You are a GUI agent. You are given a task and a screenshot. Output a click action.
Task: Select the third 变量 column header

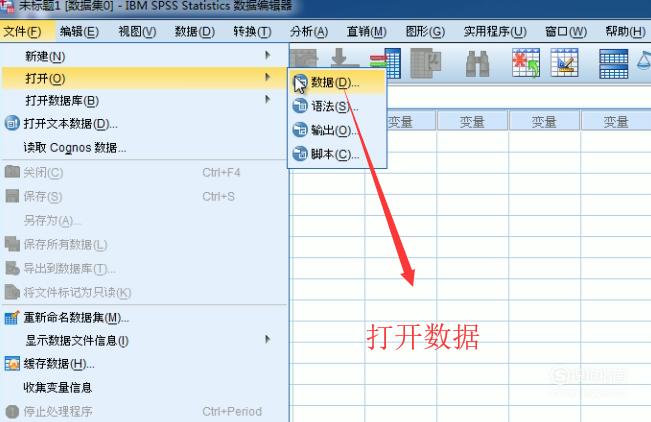[544, 122]
